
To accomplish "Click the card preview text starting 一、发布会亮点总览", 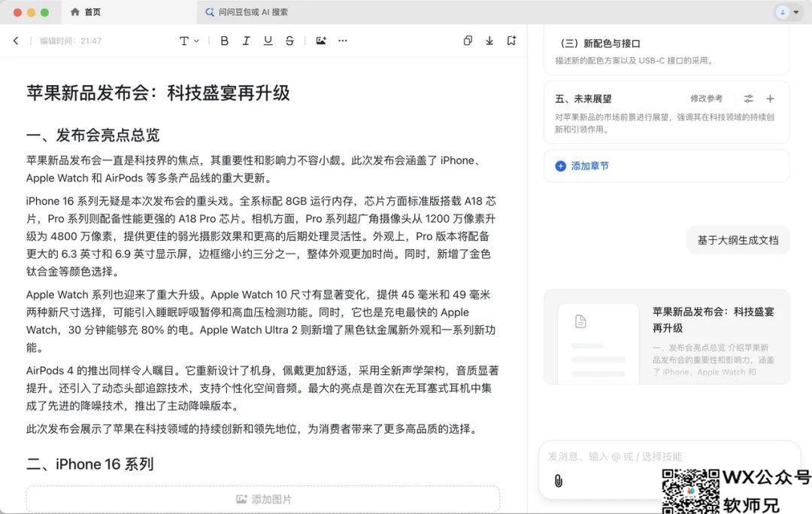I will coord(713,360).
